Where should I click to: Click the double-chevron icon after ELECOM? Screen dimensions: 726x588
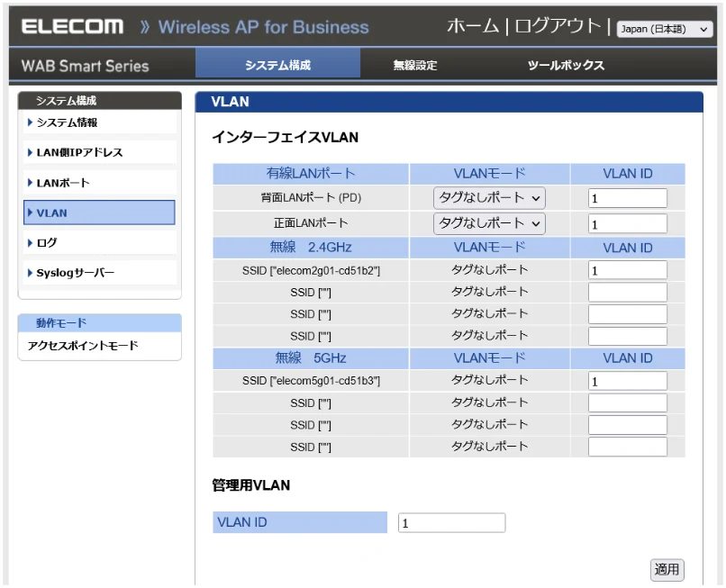[x=145, y=27]
